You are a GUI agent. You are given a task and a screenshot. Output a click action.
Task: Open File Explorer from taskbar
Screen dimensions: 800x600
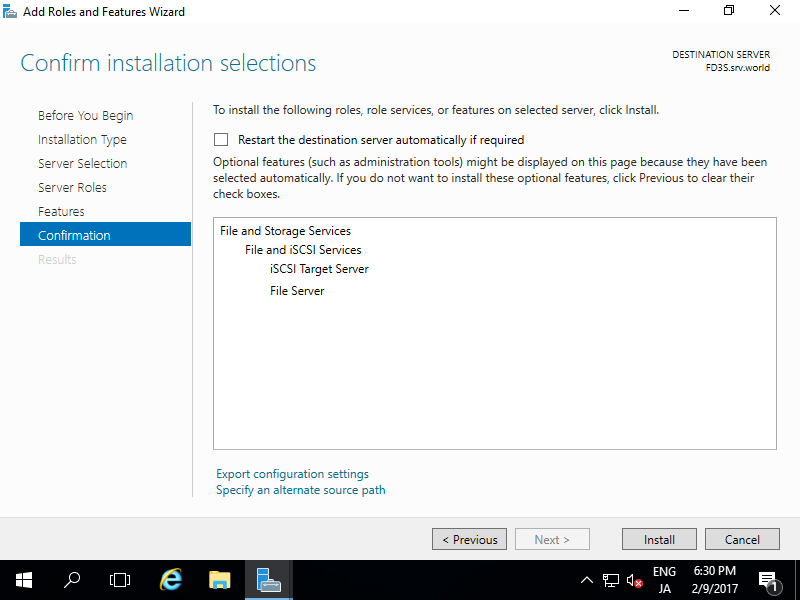coord(219,580)
